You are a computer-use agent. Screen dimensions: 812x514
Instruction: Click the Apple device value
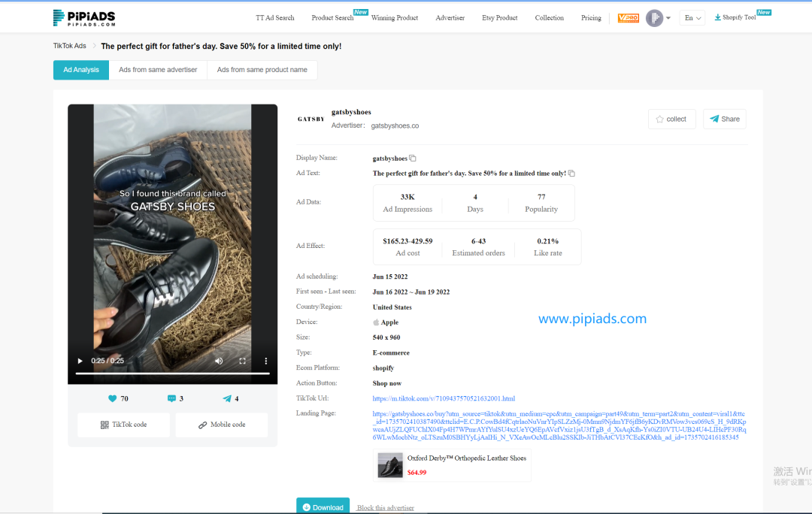386,322
